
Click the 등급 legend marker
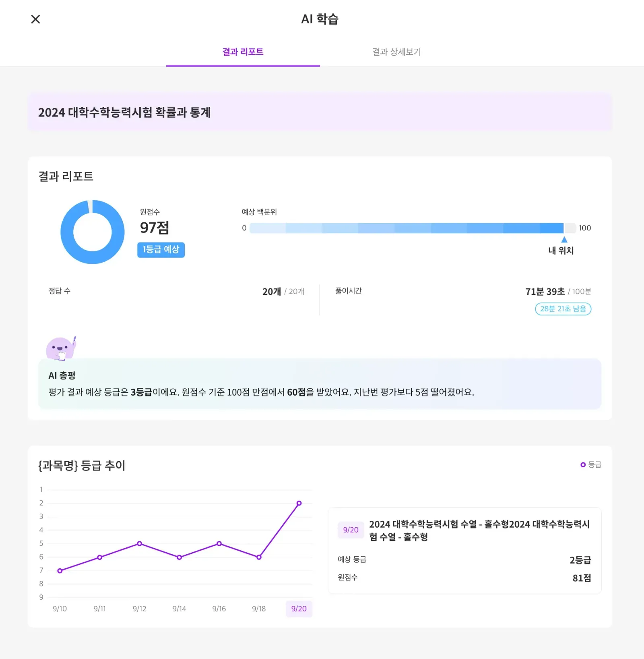[583, 465]
